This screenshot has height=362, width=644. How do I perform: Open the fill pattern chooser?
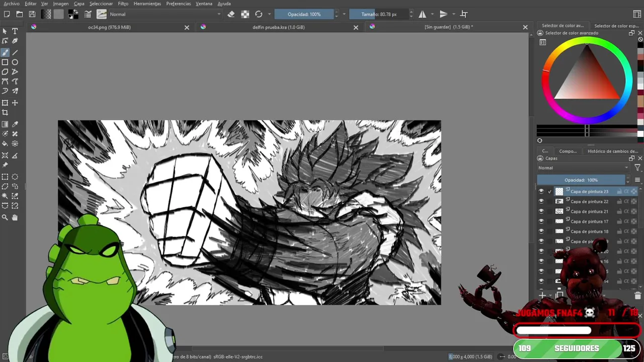tap(58, 14)
